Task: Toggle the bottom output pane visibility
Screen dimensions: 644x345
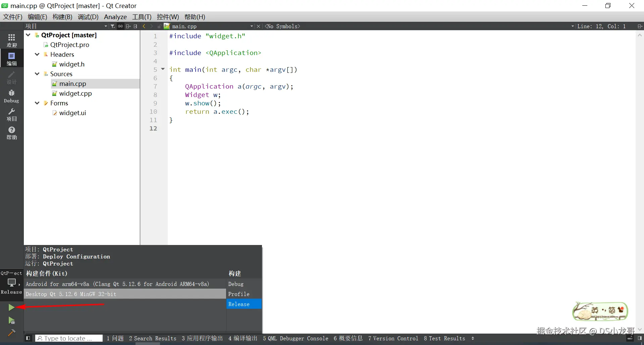Action: pyautogui.click(x=630, y=338)
